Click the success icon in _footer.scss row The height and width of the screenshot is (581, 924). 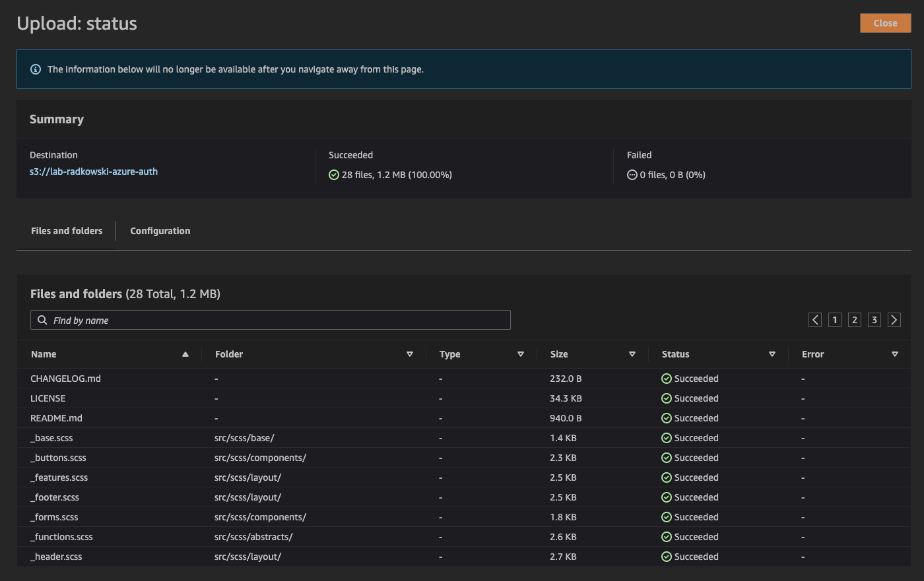667,497
